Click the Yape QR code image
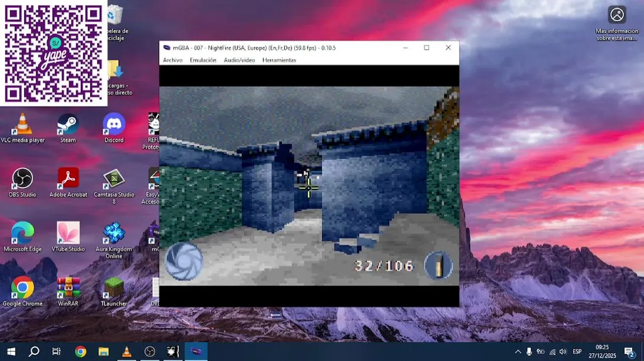Viewport: 644px width, 361px height. point(54,53)
